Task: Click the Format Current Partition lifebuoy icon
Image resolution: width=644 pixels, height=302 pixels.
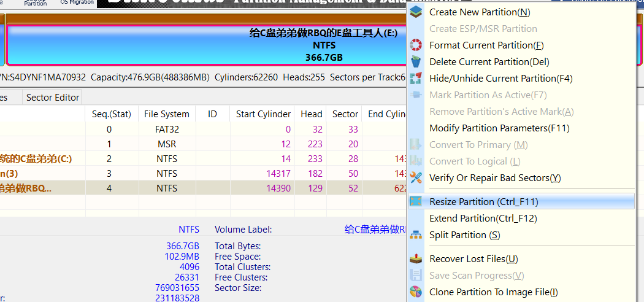Action: (416, 45)
